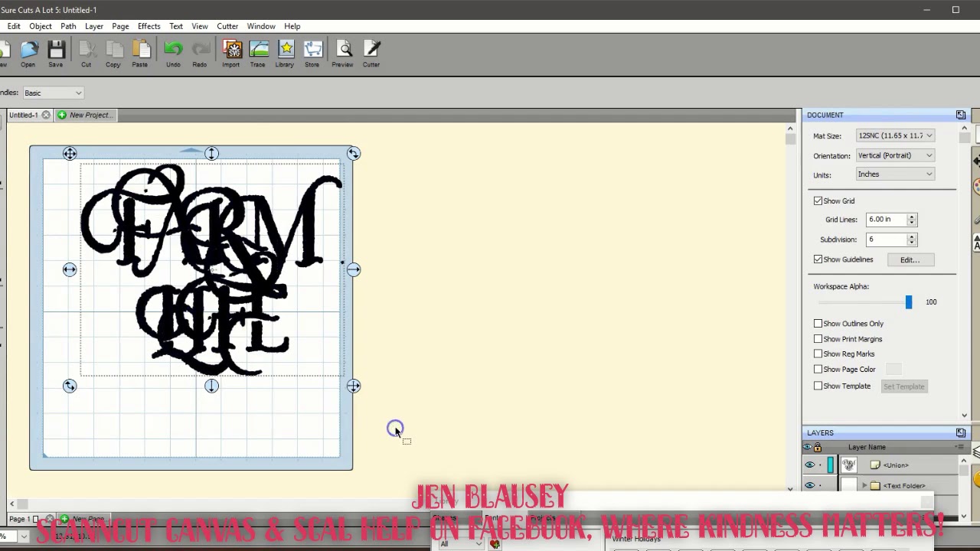Click the top-left move handle of selection
Image resolution: width=980 pixels, height=551 pixels.
[x=70, y=154]
